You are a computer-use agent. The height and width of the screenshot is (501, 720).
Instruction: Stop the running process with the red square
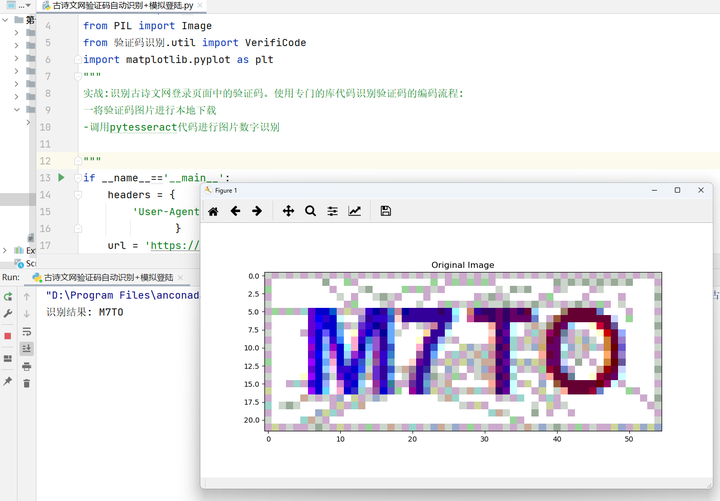click(x=8, y=336)
